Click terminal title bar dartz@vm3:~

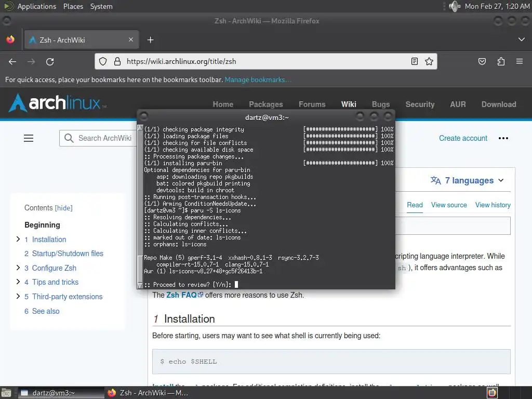[267, 117]
